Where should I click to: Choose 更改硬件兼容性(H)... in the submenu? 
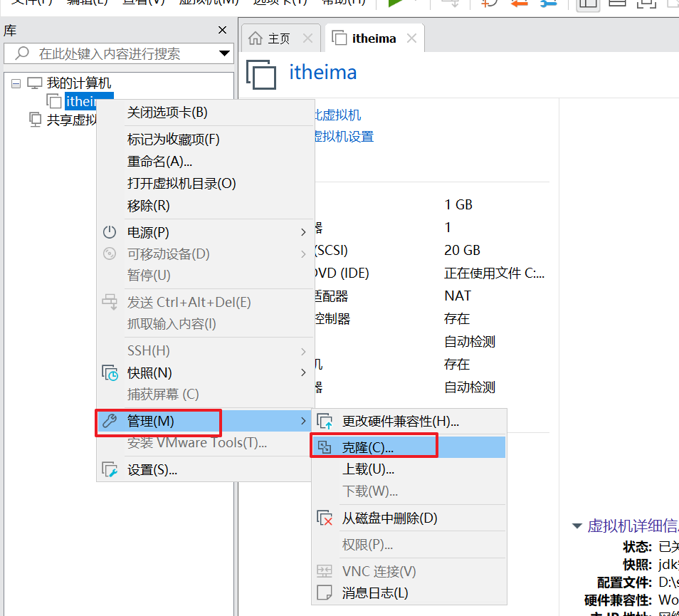409,422
